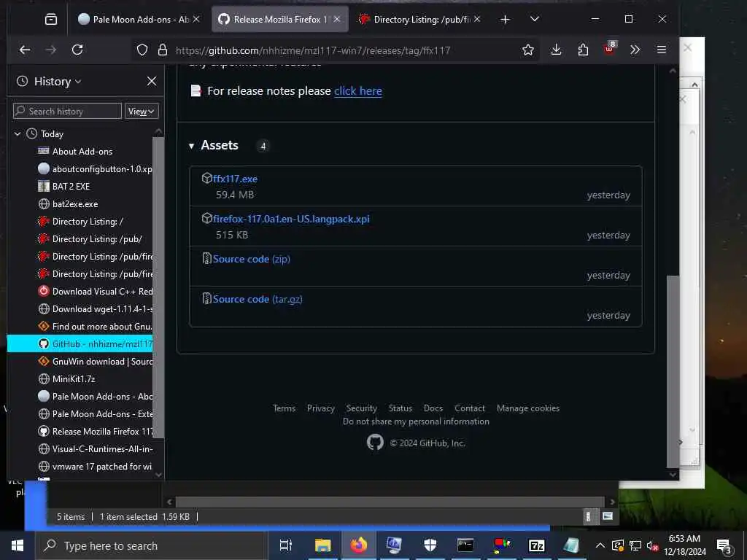Viewport: 747px width, 560px height.
Task: Open Find out more about Gnu history entry
Action: coord(94,327)
